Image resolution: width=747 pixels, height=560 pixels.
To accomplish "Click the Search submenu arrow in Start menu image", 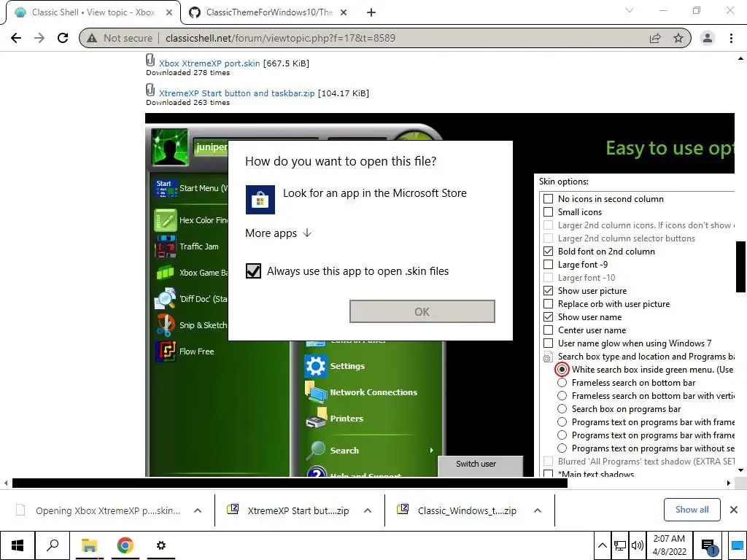I will pyautogui.click(x=431, y=450).
